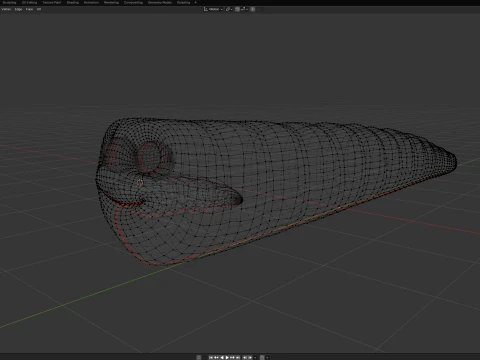Image resolution: width=480 pixels, height=360 pixels.
Task: Open the Compositing workspace tab
Action: point(133,2)
